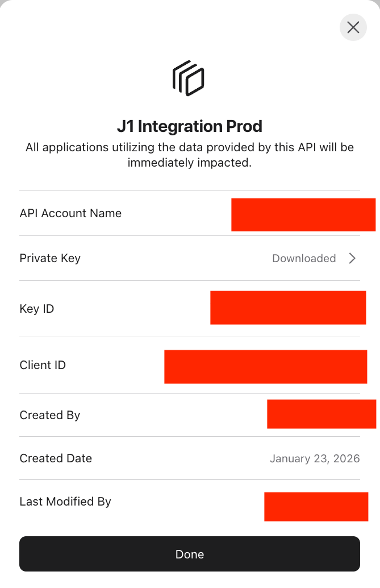Click the X close icon in the corner
This screenshot has width=380, height=588.
tap(353, 27)
